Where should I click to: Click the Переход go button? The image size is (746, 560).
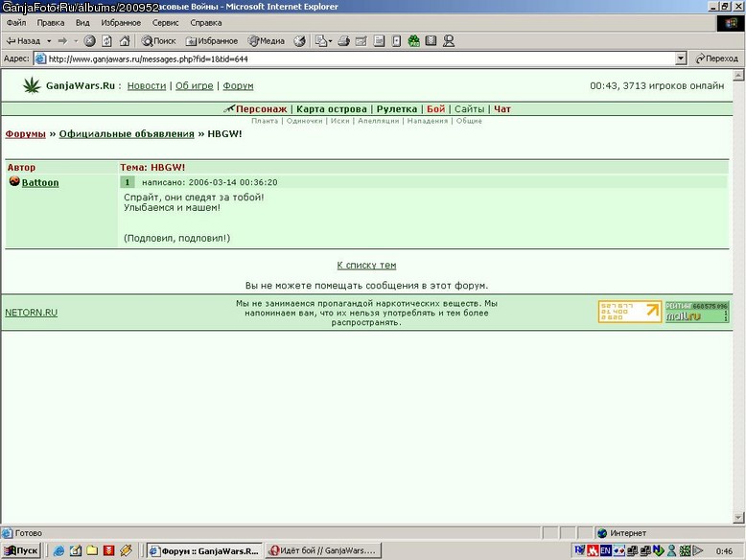(716, 58)
